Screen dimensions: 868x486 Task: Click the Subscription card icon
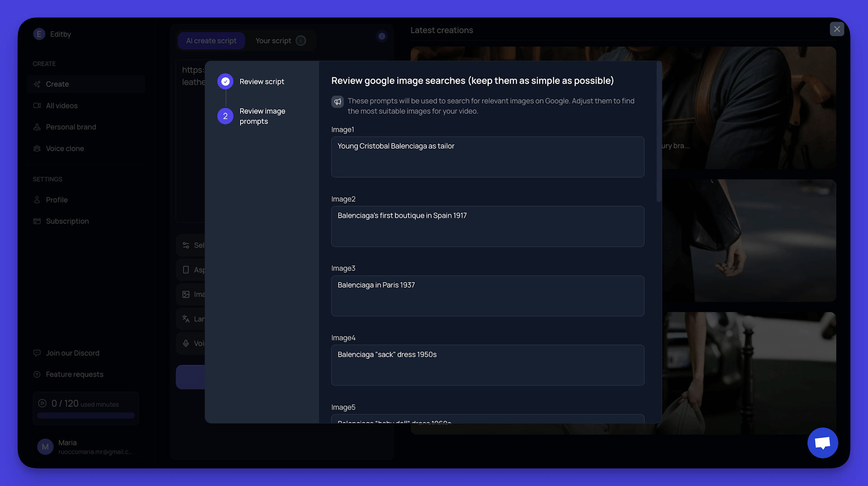tap(37, 221)
